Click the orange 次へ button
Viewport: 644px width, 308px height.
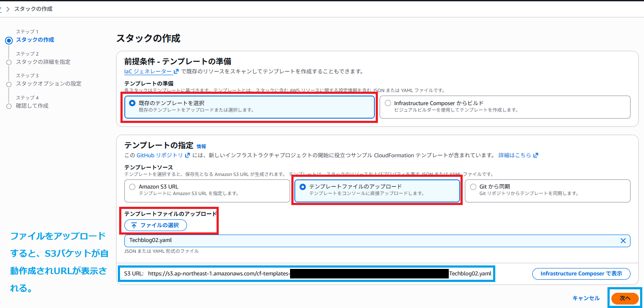pos(625,298)
